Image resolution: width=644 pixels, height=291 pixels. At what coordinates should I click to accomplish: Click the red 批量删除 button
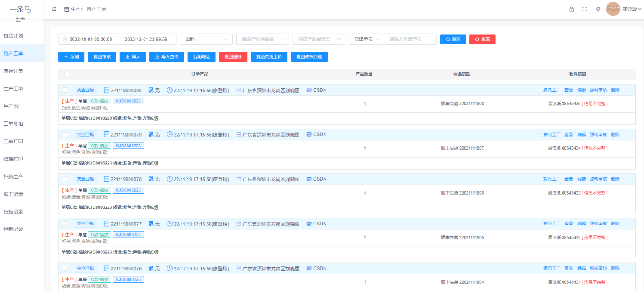click(x=233, y=57)
